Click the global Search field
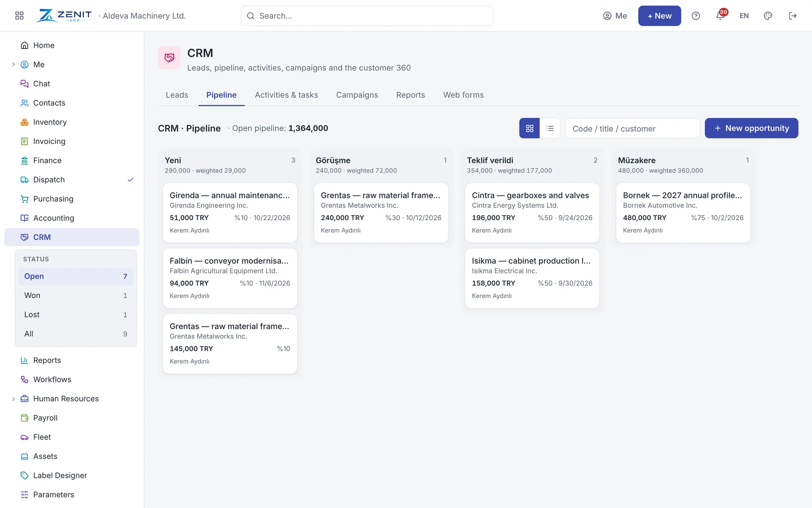Screen dimensions: 812x508 click(367, 16)
